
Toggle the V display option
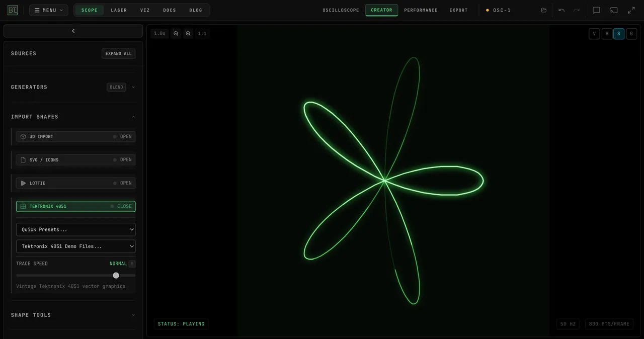point(595,34)
